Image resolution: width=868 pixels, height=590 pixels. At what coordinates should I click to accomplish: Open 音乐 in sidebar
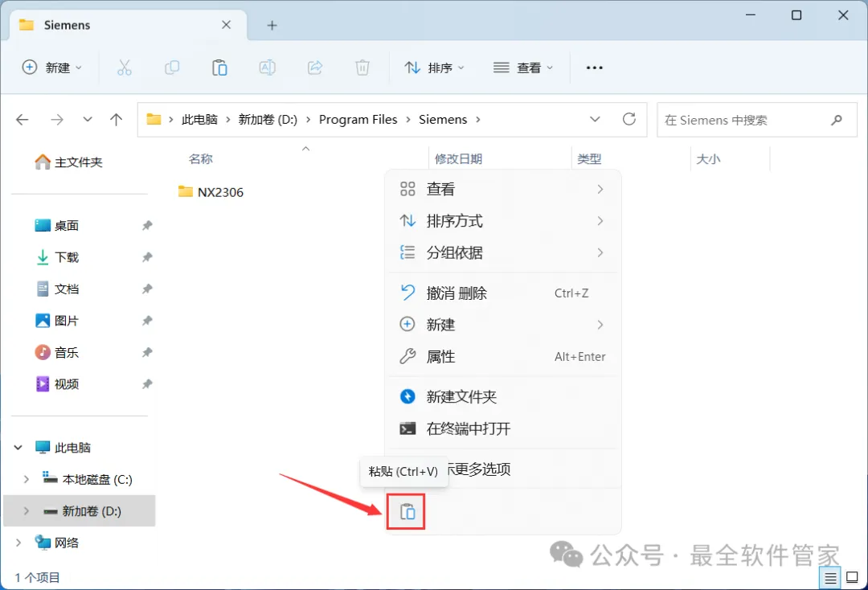(x=57, y=352)
